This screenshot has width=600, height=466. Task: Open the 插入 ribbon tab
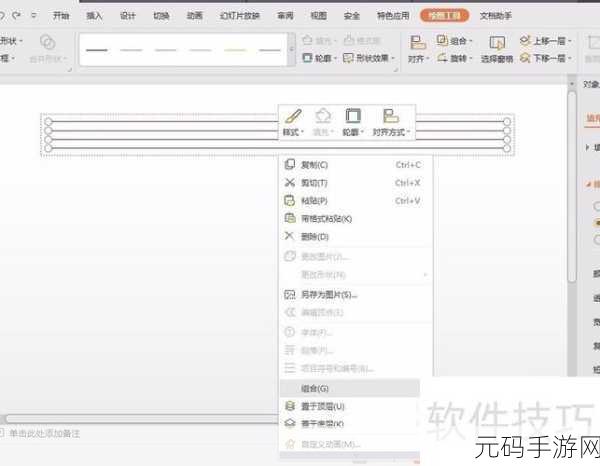click(x=94, y=16)
